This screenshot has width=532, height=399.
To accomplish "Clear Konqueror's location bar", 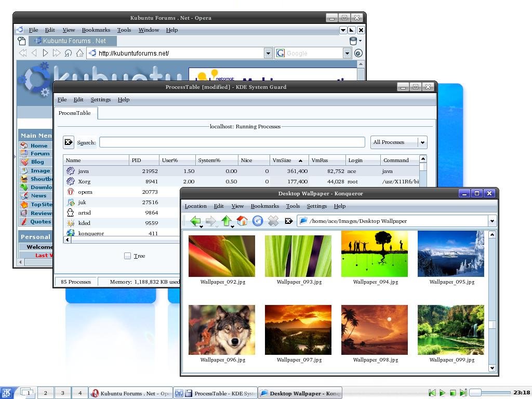I will (x=288, y=221).
